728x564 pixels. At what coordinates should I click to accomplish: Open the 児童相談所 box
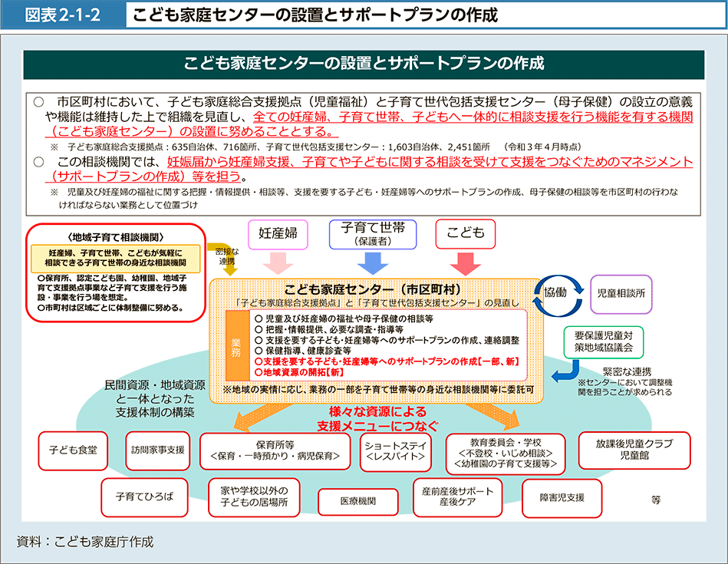click(x=621, y=293)
